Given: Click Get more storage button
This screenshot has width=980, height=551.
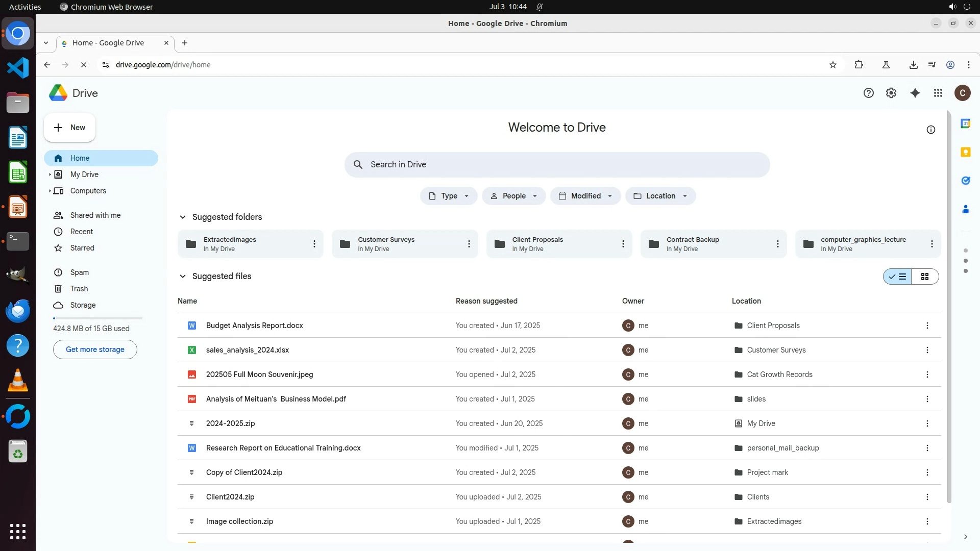Looking at the screenshot, I should tap(95, 349).
